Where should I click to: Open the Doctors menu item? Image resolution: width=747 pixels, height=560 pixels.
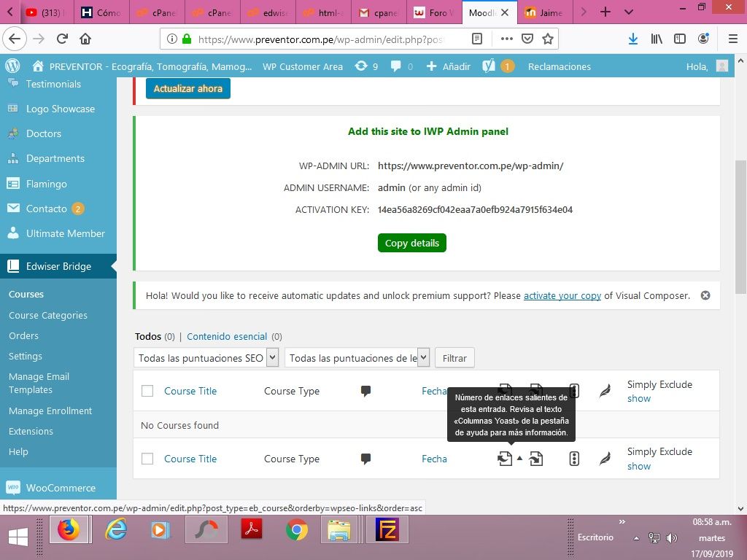pos(58,133)
